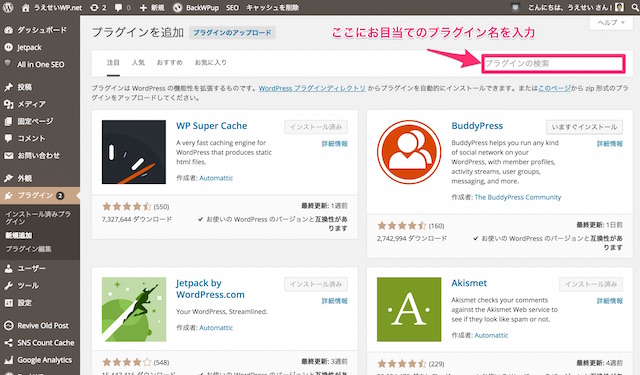Select 新規追加 submenu item
This screenshot has width=640, height=375.
[18, 235]
